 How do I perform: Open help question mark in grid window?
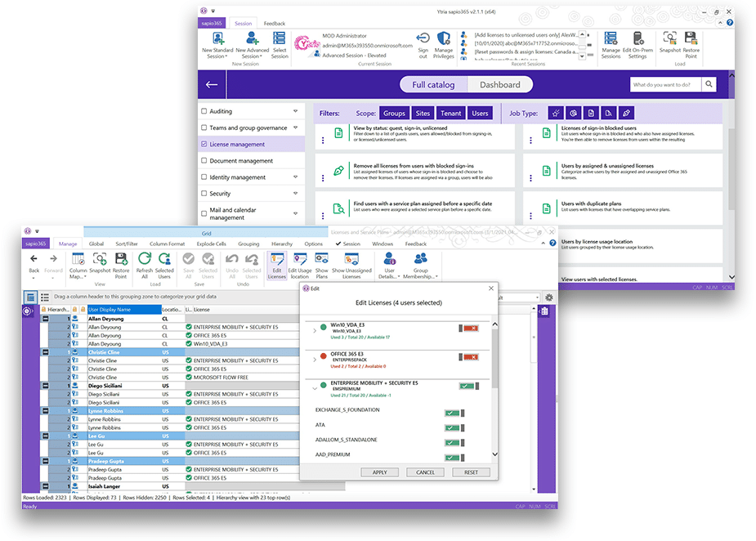pos(553,244)
